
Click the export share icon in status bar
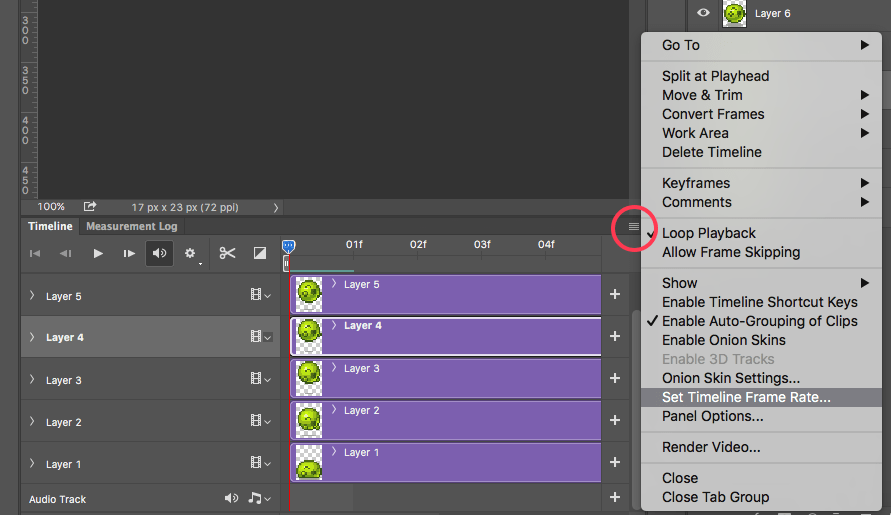click(x=90, y=206)
